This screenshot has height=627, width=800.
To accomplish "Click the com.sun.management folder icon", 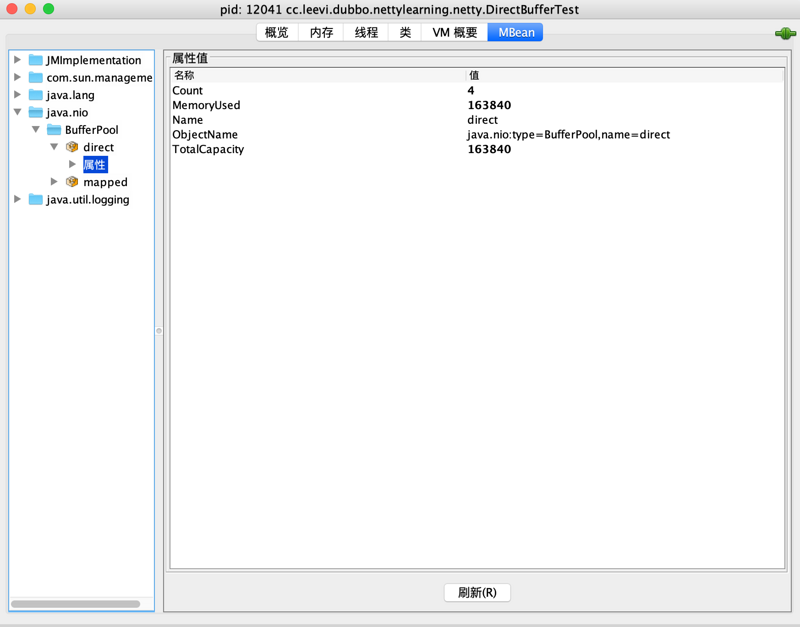I will pyautogui.click(x=35, y=78).
